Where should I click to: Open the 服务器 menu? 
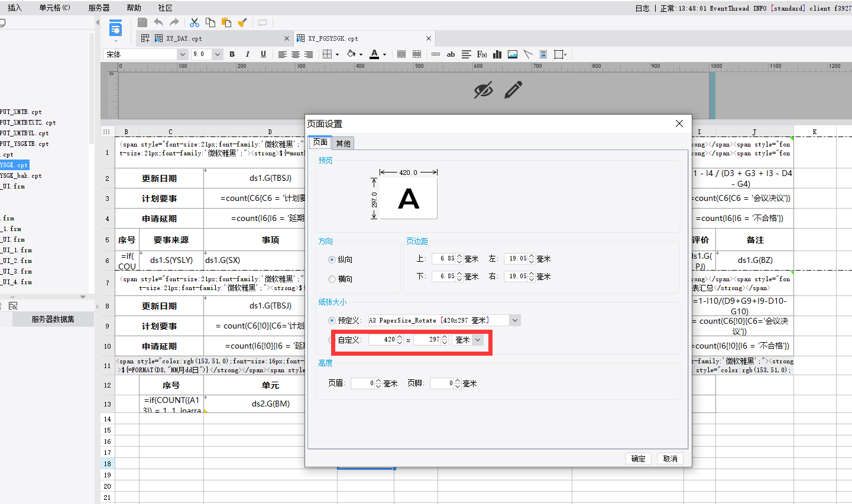click(99, 8)
